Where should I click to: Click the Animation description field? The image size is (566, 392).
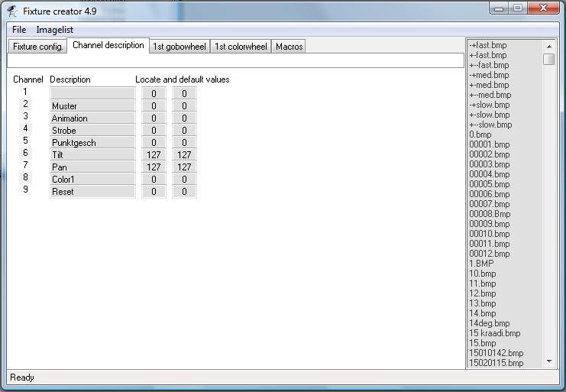pyautogui.click(x=92, y=118)
